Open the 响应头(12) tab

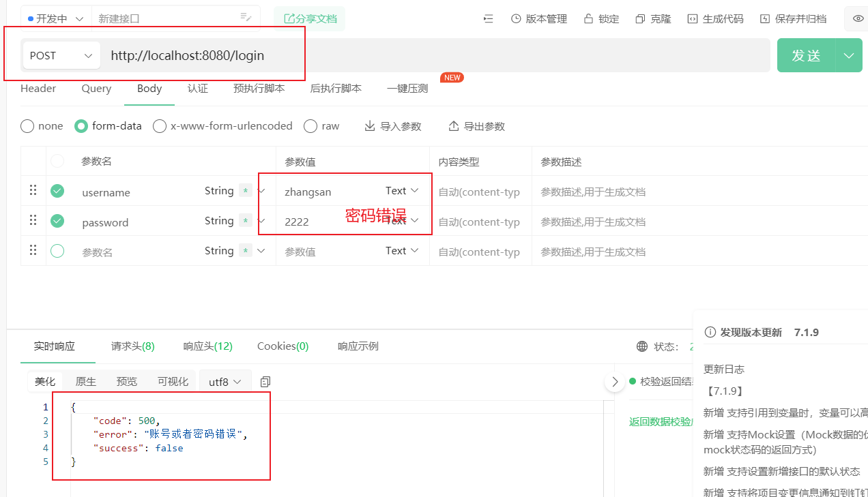point(208,346)
